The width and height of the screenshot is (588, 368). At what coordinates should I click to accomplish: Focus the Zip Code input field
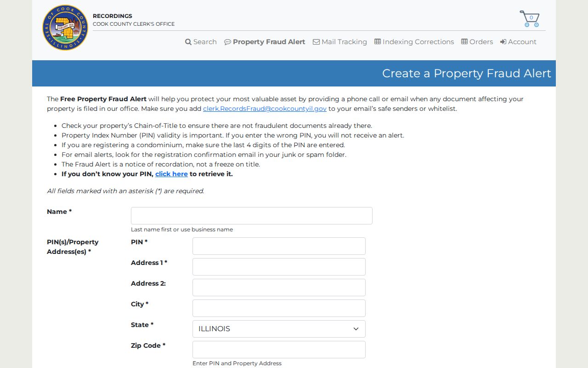pos(279,350)
